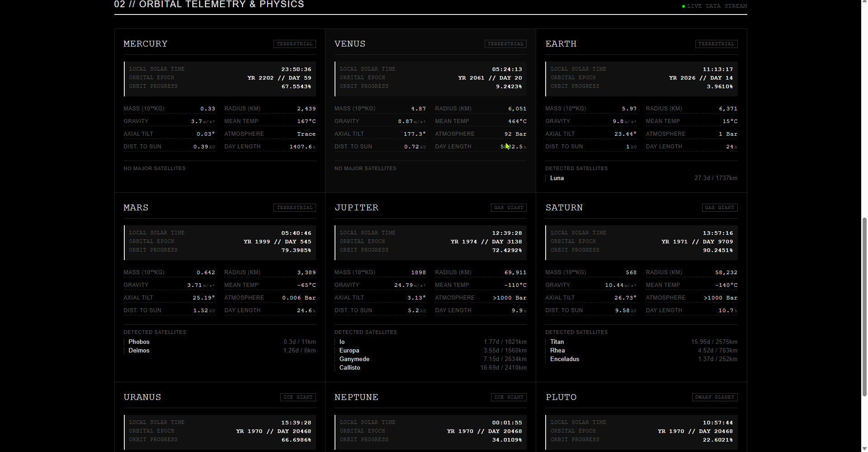Image resolution: width=868 pixels, height=452 pixels.
Task: Click the ICE GIANT badge on Uranus's card
Action: coord(298,397)
